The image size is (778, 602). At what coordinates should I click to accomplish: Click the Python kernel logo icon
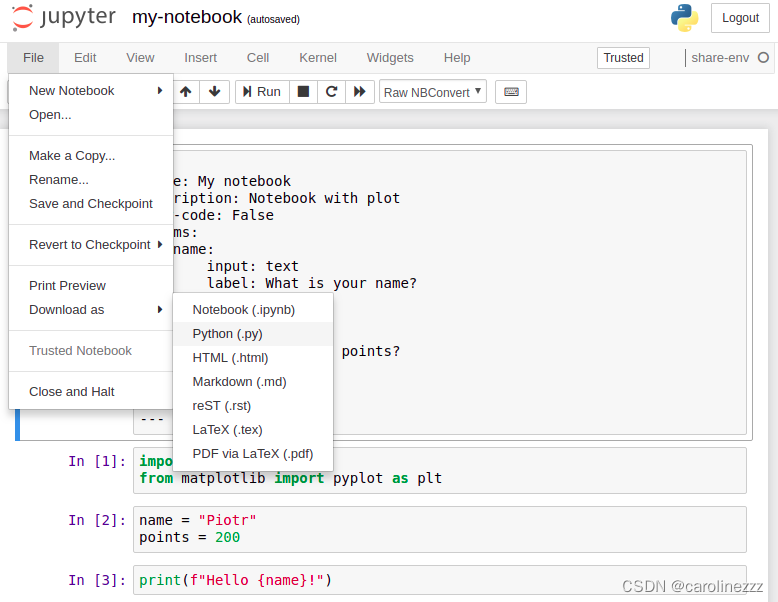pyautogui.click(x=684, y=18)
